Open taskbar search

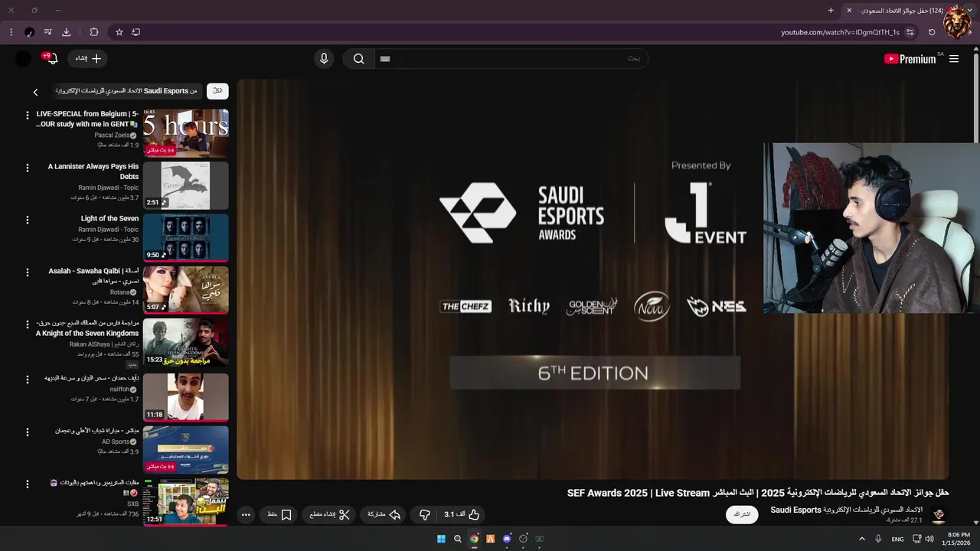click(458, 539)
